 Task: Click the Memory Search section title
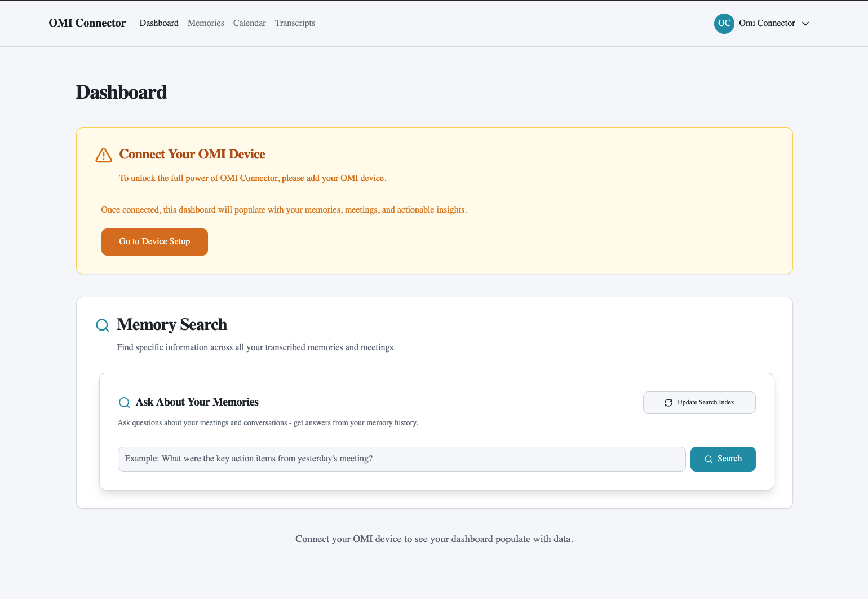172,325
